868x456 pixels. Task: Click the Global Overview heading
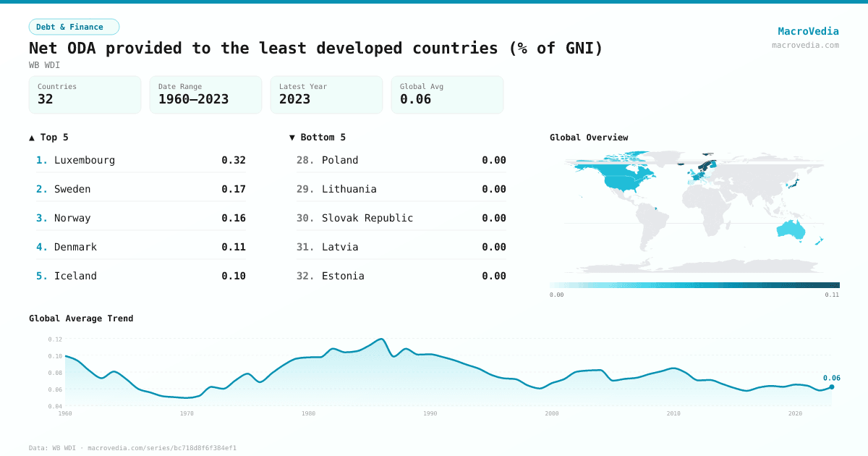(x=589, y=138)
